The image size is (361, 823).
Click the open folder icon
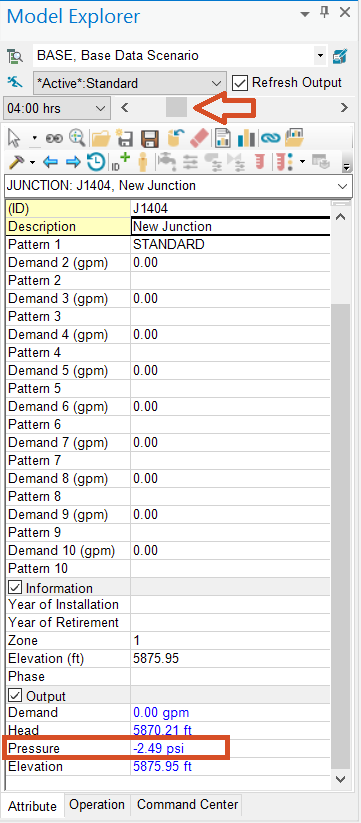pos(100,139)
